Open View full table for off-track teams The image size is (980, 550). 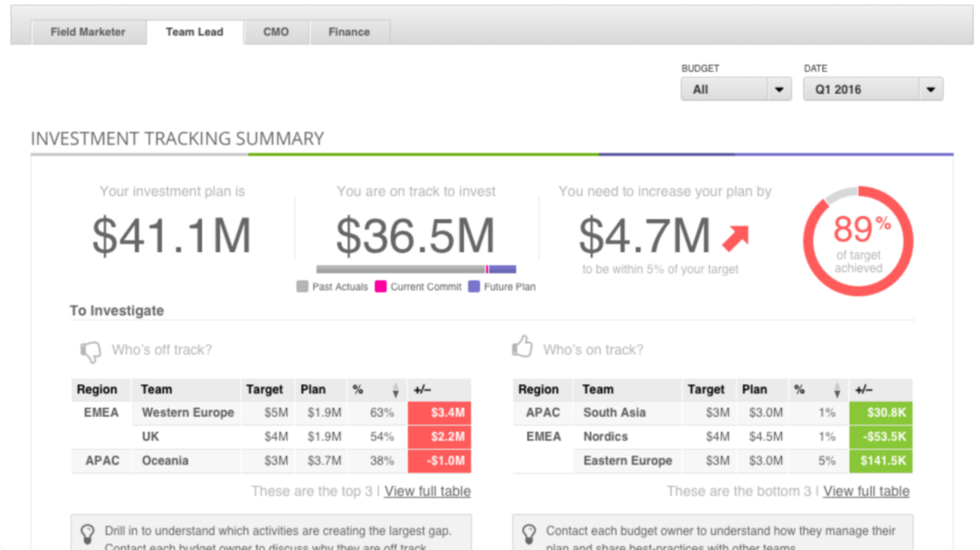[427, 491]
